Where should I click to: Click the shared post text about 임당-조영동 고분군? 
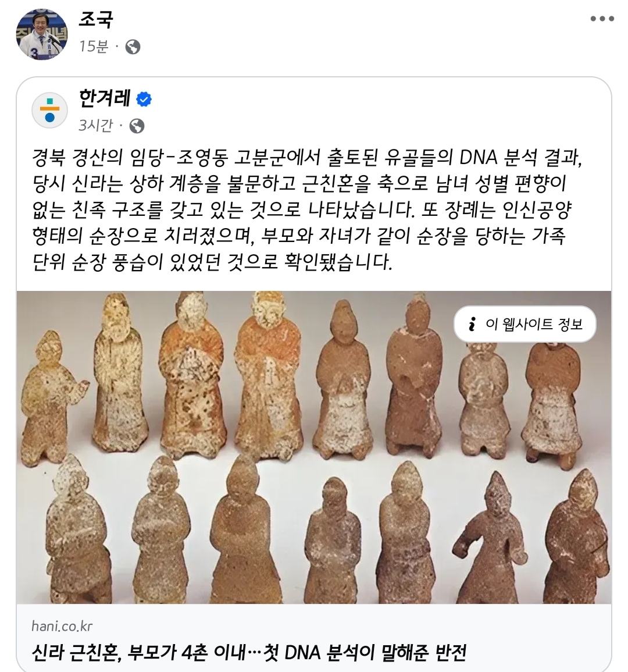(x=307, y=209)
